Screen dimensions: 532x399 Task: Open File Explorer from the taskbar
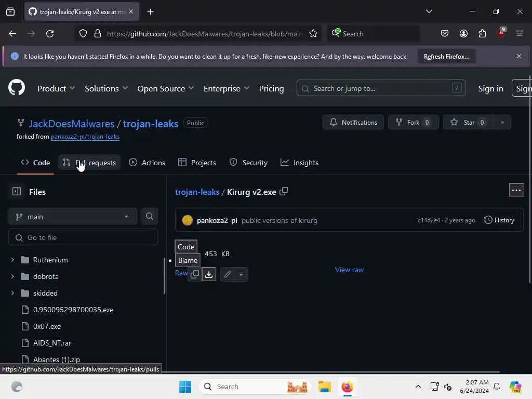pos(324,387)
